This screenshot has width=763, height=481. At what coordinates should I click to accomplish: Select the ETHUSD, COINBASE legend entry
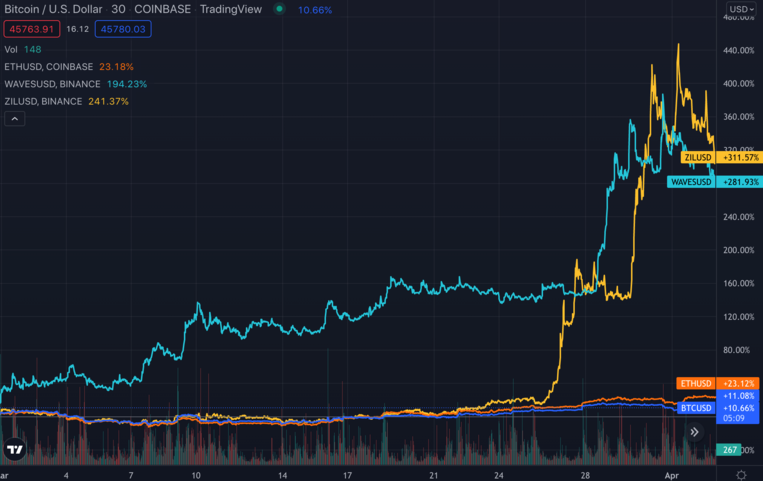tap(69, 67)
